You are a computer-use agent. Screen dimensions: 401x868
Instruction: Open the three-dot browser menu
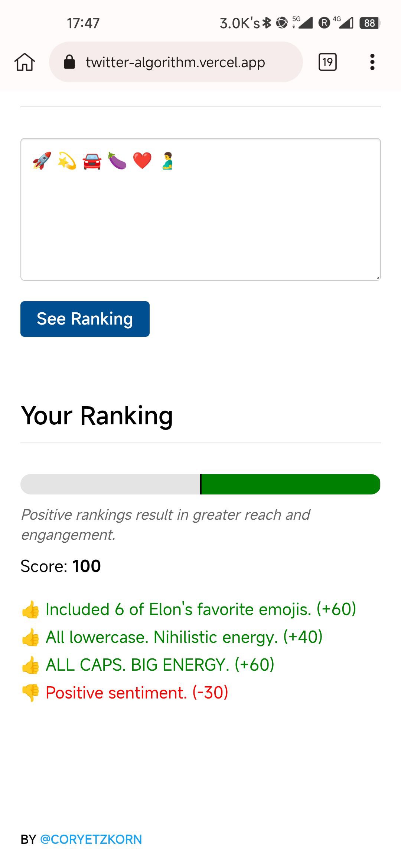coord(372,62)
